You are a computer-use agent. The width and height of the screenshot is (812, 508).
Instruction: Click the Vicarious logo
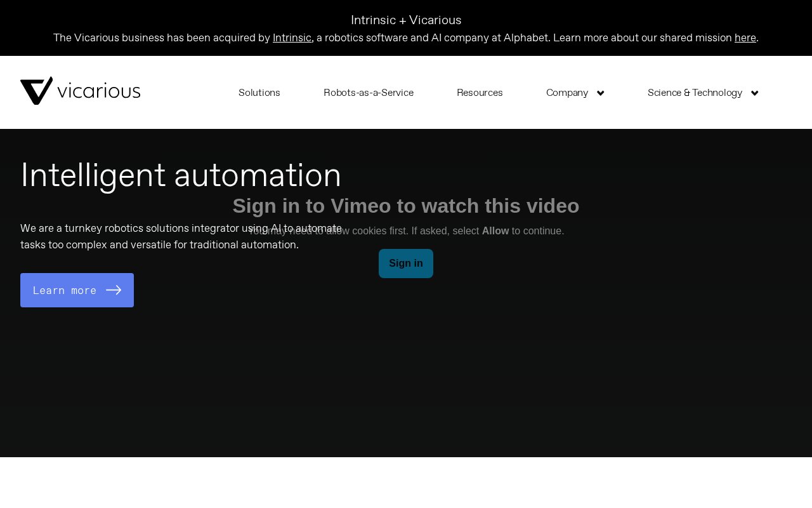(x=81, y=91)
